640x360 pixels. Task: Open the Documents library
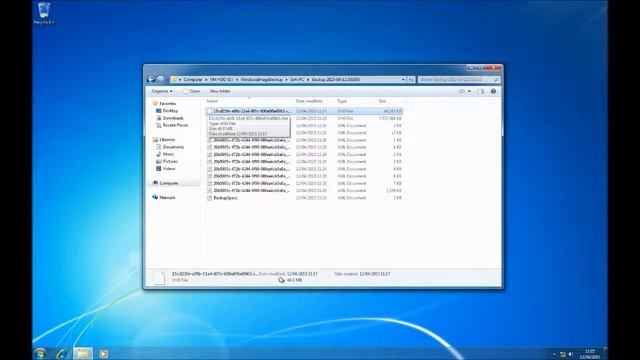170,147
